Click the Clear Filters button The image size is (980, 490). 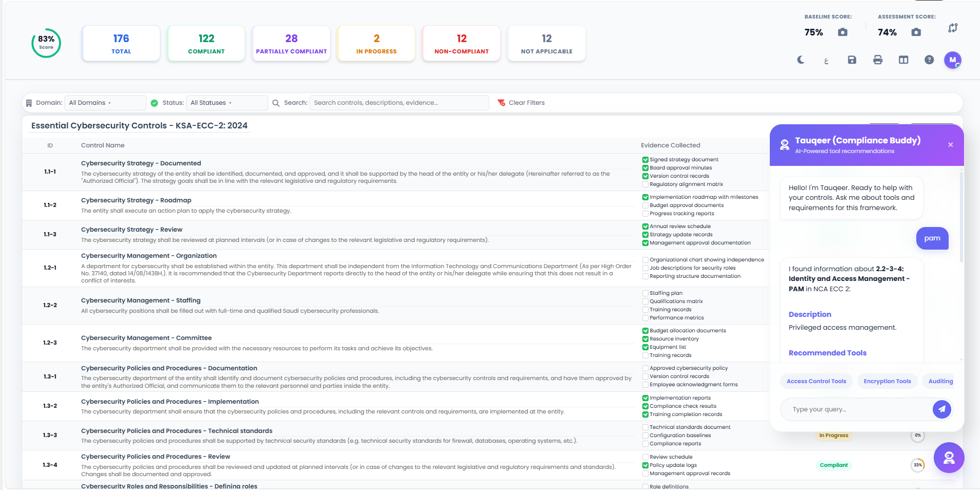point(521,103)
